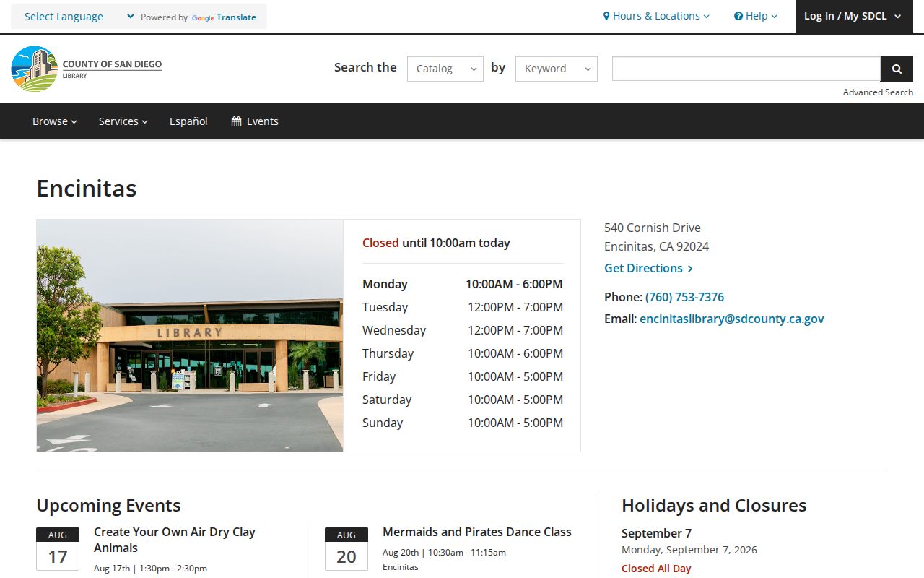924x578 pixels.
Task: Click the calendar icon beside Events
Action: (236, 121)
